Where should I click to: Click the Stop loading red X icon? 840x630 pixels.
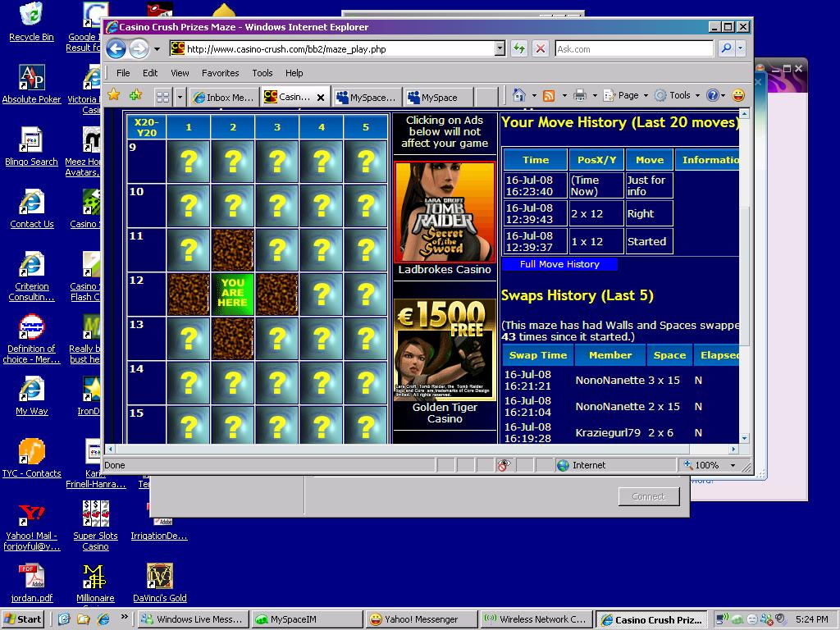541,48
